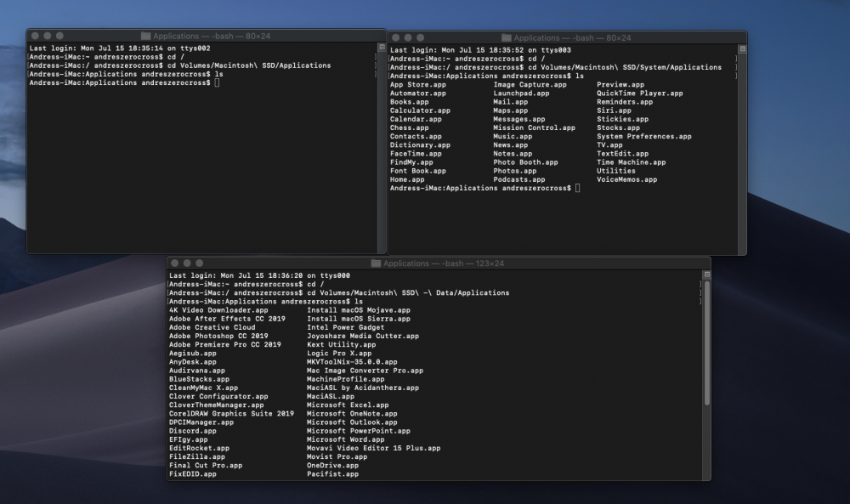Click 'FileZilla.app' entry

pos(197,457)
